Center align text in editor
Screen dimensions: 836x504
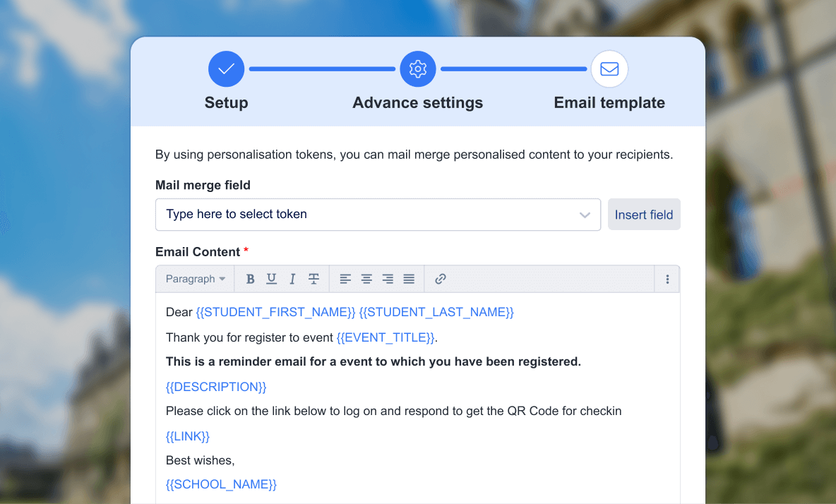coord(366,279)
